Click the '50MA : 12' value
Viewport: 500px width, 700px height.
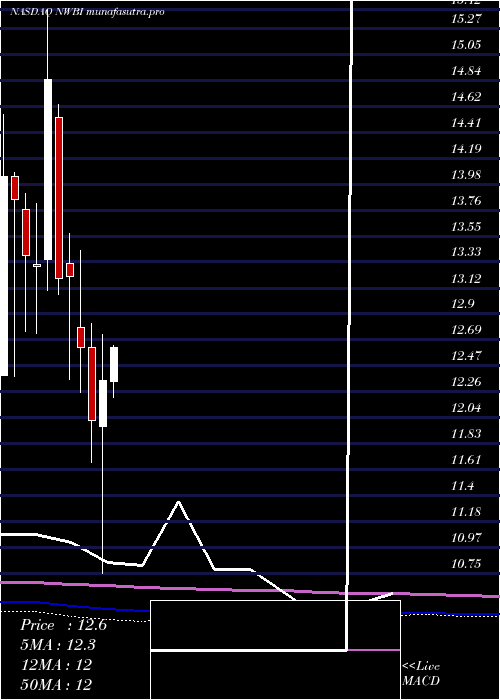(x=56, y=684)
